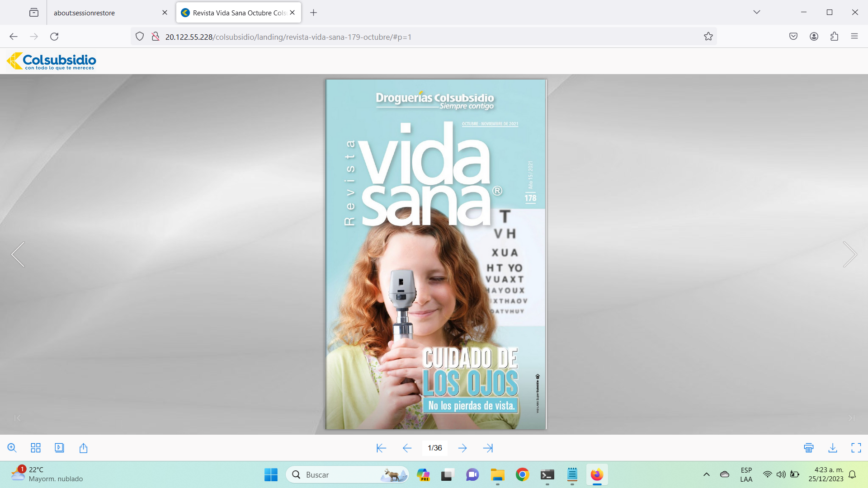
Task: Start the auto flip slideshow icon
Action: click(59, 448)
